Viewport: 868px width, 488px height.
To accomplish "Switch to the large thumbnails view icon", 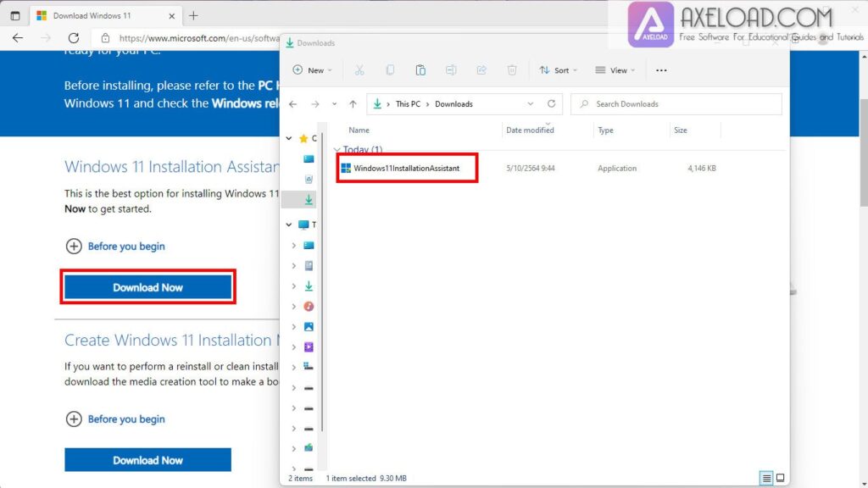I will point(780,478).
